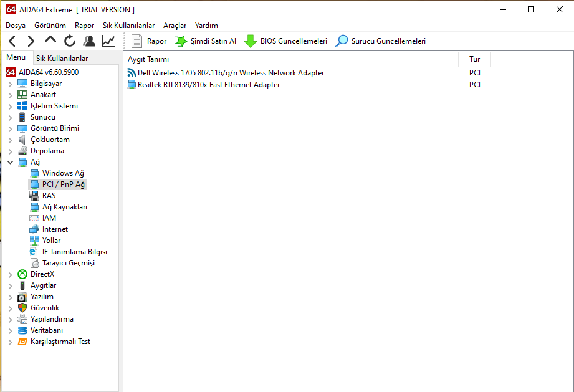Open the graph chart toolbar icon

[x=108, y=41]
